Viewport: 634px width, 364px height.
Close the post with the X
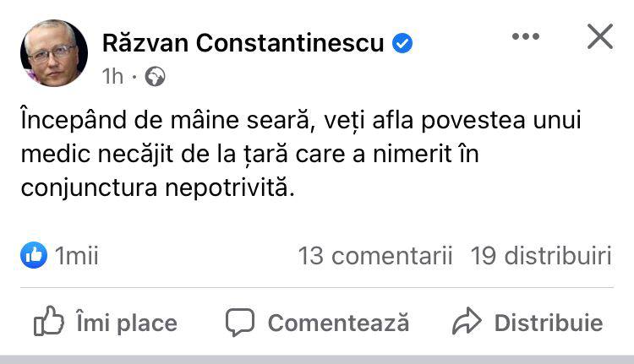[599, 36]
